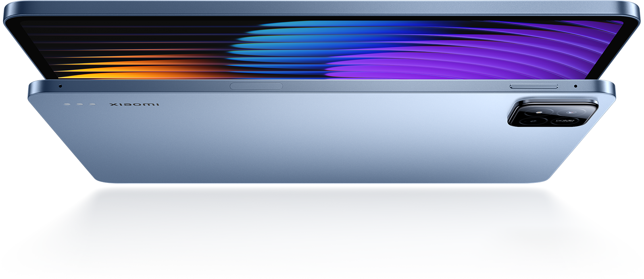Click the microphone hole near the contact pins
The width and height of the screenshot is (644, 279).
[x=60, y=86]
